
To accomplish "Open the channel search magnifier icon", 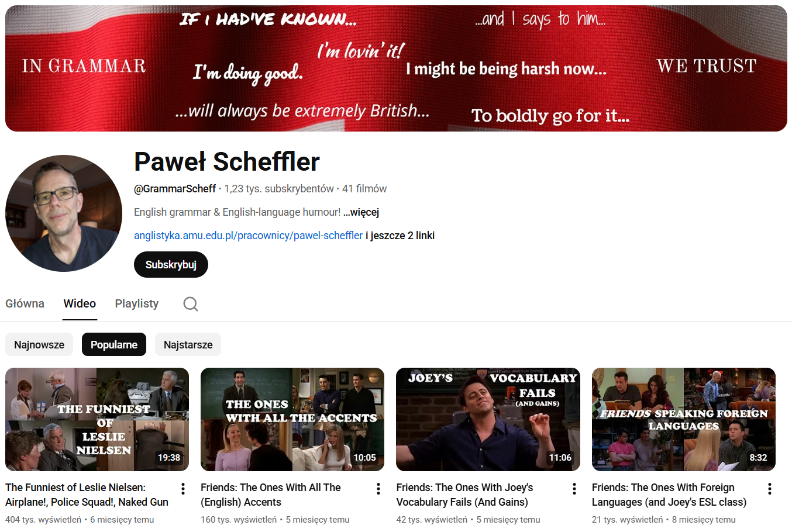I will pyautogui.click(x=191, y=304).
